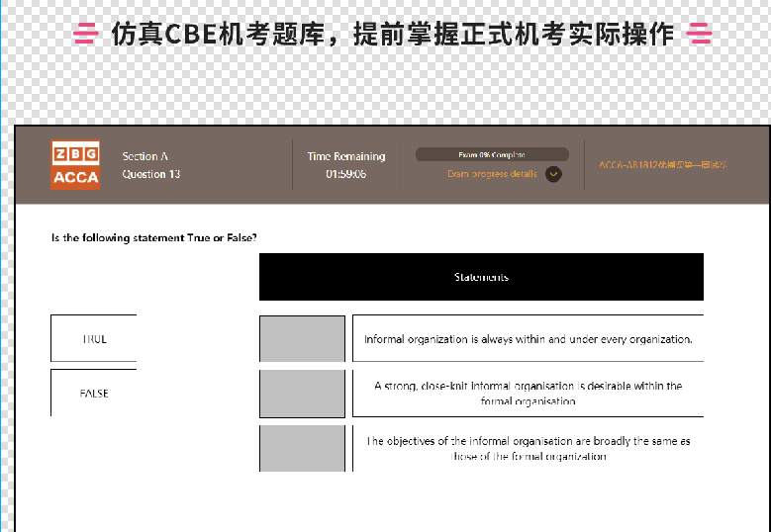The width and height of the screenshot is (771, 532).
Task: Click the 'objectives of the informal organisation' statement
Action: (x=528, y=448)
